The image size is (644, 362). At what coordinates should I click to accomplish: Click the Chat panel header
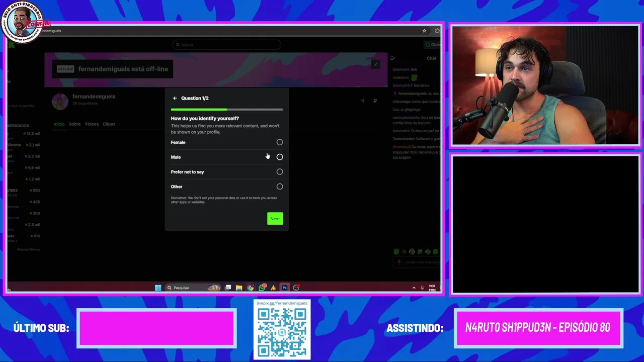(432, 58)
